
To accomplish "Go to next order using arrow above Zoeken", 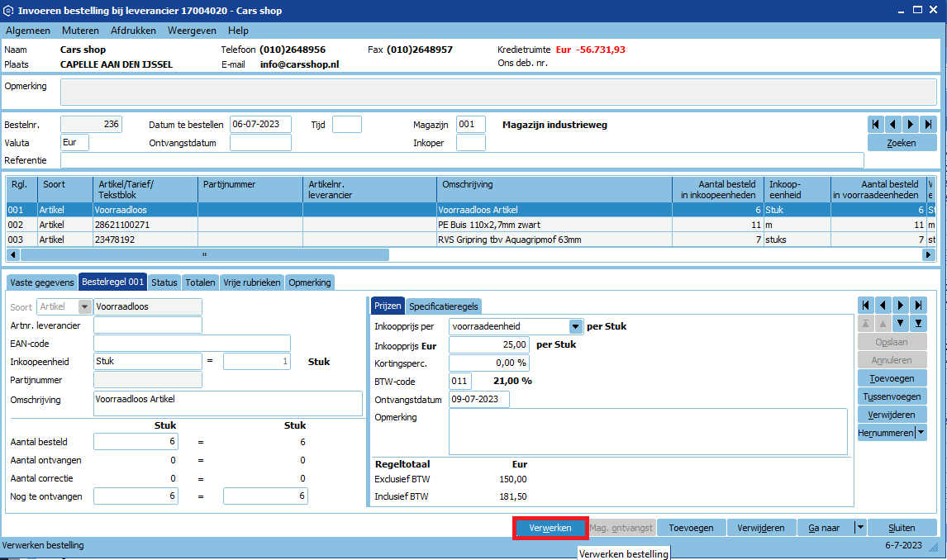I will 910,124.
